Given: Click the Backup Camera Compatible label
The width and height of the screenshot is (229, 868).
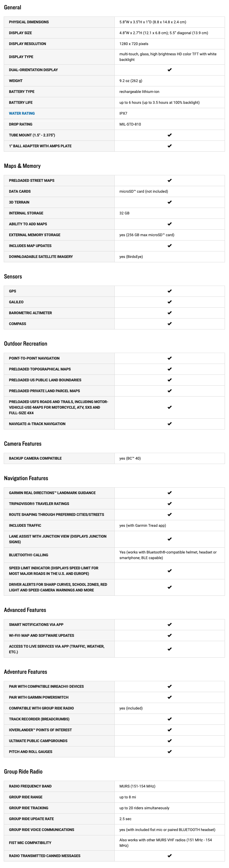Looking at the screenshot, I should pyautogui.click(x=35, y=458).
